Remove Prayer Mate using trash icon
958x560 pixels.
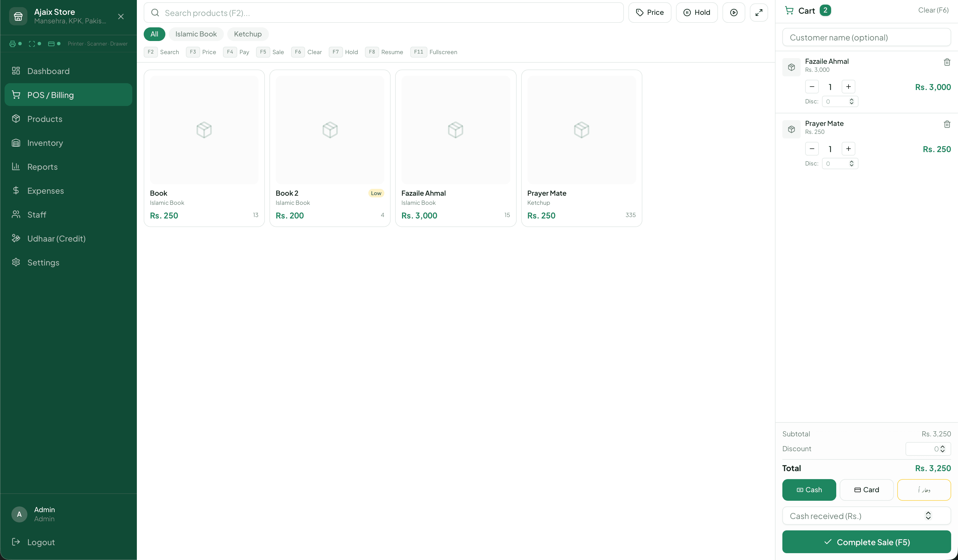tap(947, 124)
